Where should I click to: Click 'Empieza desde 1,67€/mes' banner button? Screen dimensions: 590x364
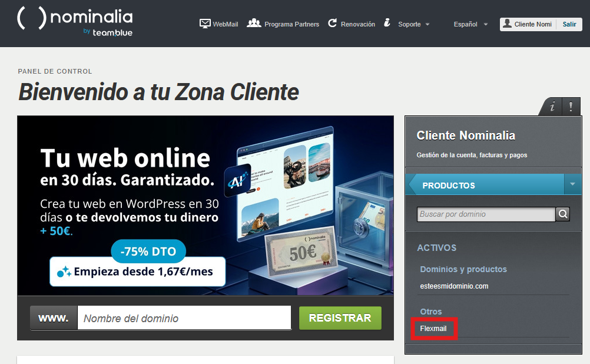[137, 272]
